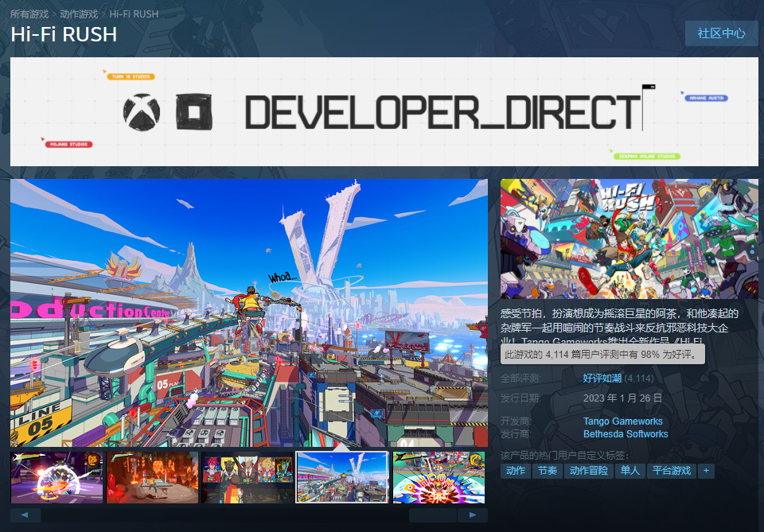
Task: Go to 所有游戏 breadcrumb link
Action: (x=29, y=14)
